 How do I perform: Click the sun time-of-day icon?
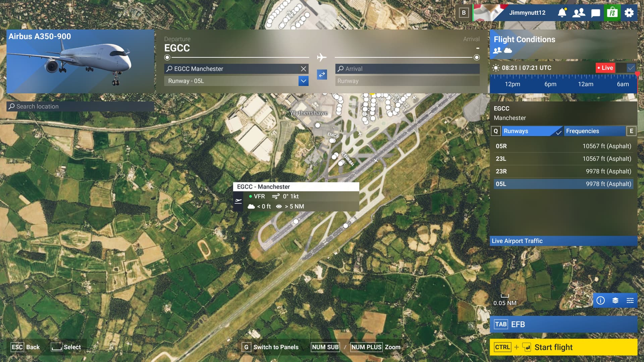tap(495, 68)
